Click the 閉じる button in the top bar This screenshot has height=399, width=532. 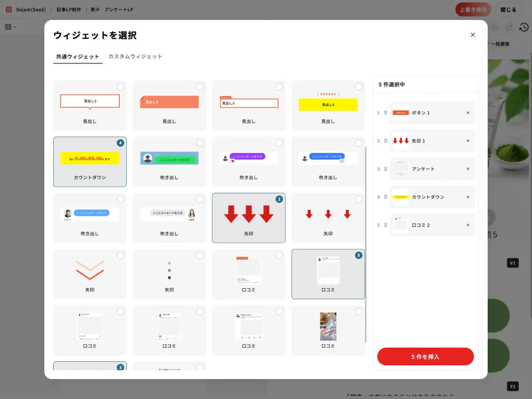tap(509, 9)
